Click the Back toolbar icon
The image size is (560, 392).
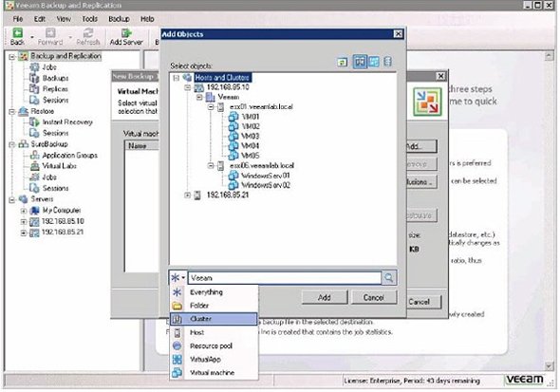point(17,33)
